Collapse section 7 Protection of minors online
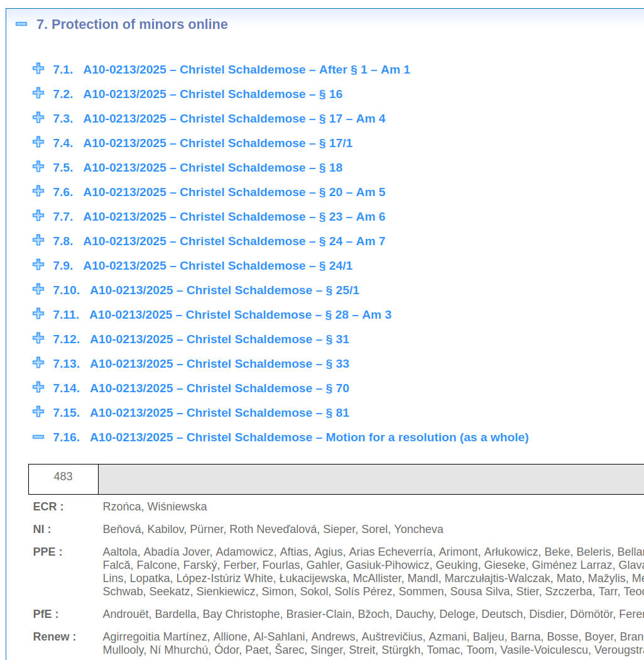 point(21,25)
